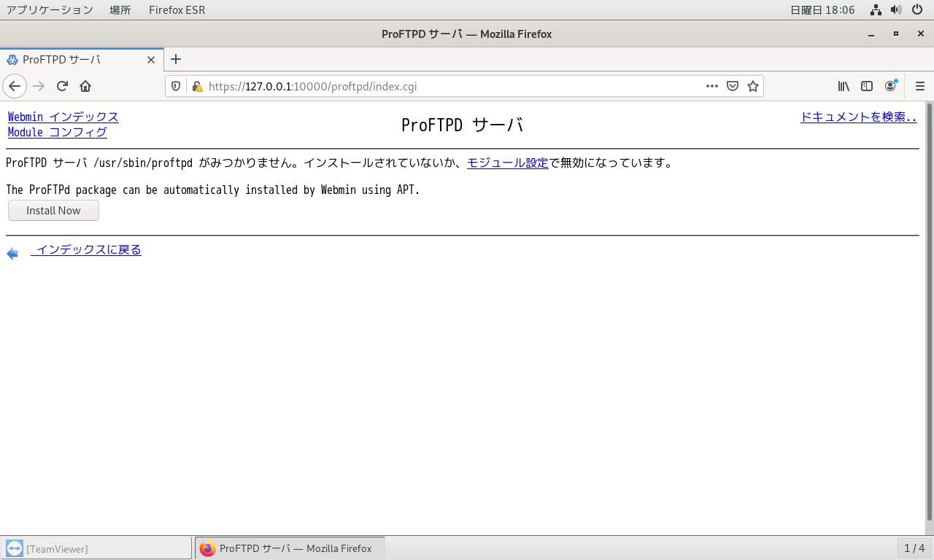Screen dimensions: 934x560
Task: Open the Module コンフィグ link
Action: coord(57,132)
